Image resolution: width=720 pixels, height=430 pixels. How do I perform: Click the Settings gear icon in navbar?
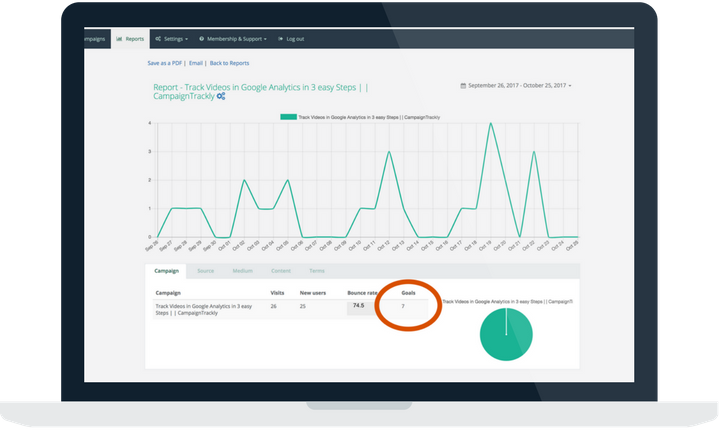[x=158, y=39]
